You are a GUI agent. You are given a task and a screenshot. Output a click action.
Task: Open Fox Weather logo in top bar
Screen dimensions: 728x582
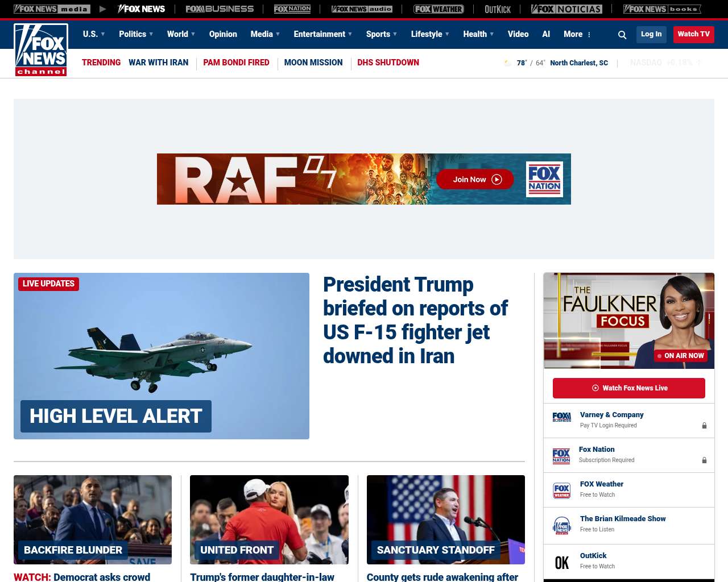coord(439,9)
